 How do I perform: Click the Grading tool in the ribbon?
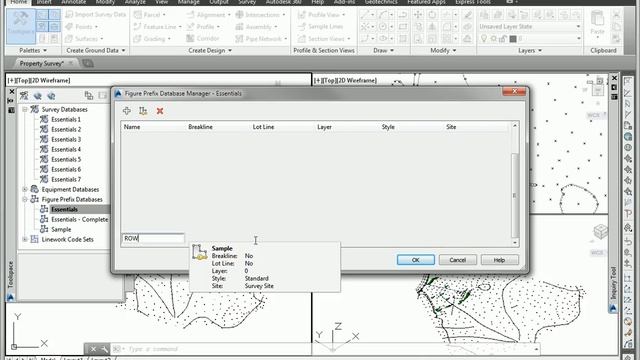click(x=152, y=39)
